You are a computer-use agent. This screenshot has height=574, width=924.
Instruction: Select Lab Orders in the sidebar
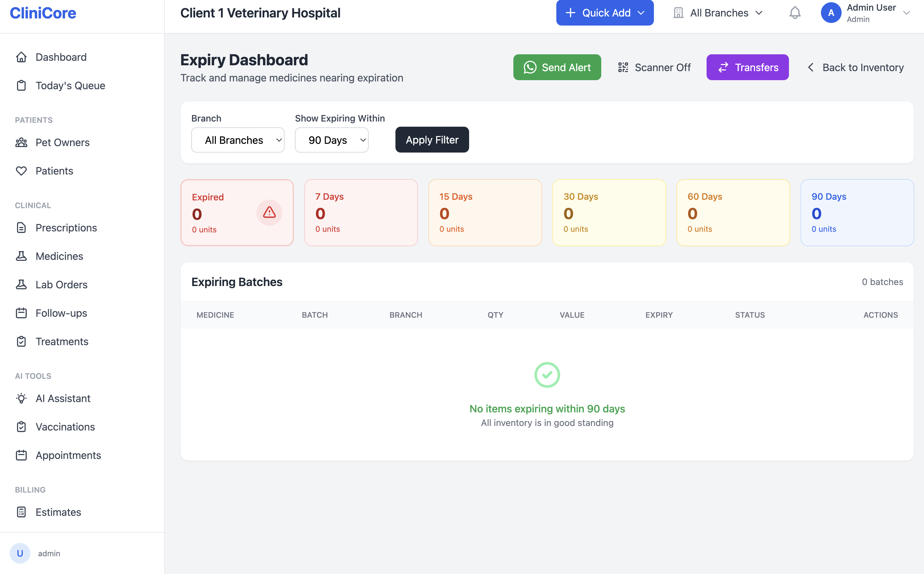[61, 284]
